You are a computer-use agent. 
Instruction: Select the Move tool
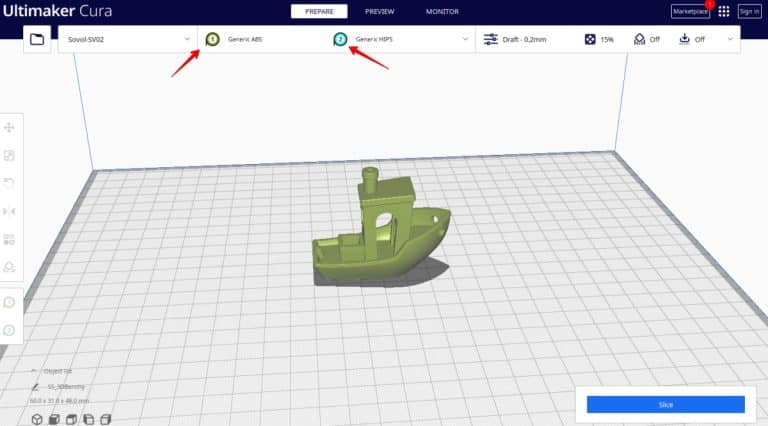(x=9, y=128)
